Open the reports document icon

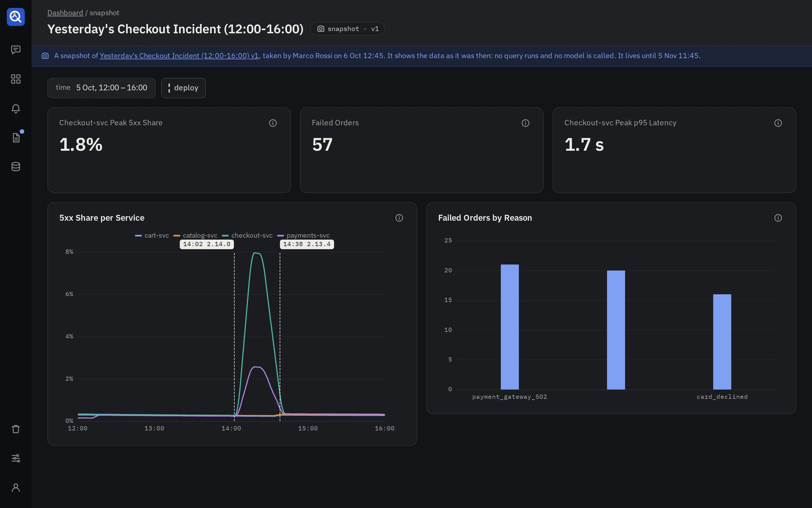point(16,137)
